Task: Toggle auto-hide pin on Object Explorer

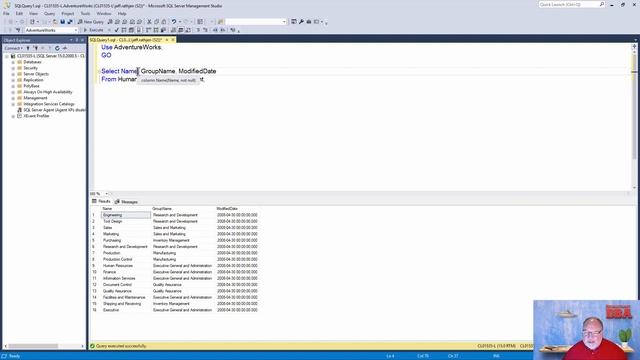Action: pyautogui.click(x=77, y=40)
